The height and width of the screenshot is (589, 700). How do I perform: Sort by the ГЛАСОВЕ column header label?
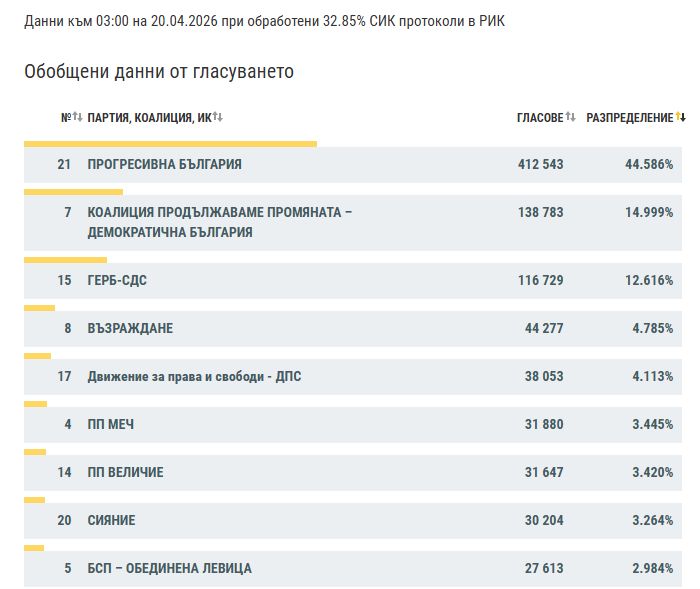[x=540, y=118]
